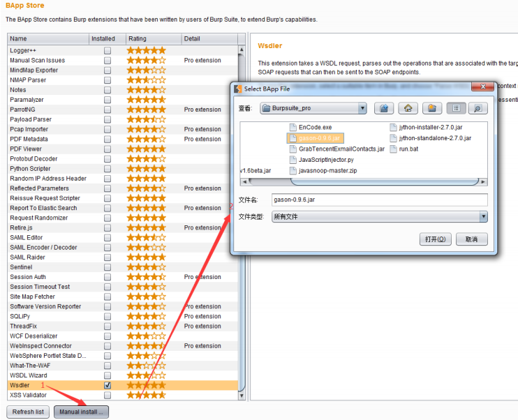
Task: Click the BApp list scroll up arrow
Action: click(x=242, y=50)
